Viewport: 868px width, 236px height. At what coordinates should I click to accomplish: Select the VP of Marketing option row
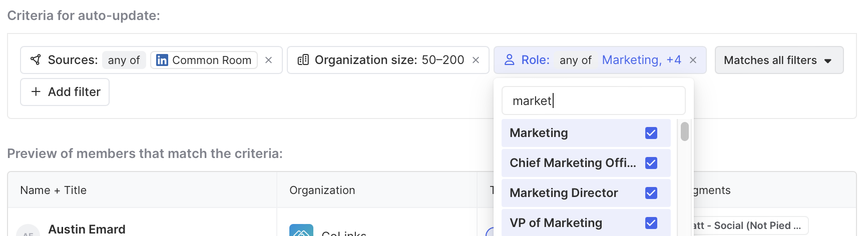pos(556,223)
